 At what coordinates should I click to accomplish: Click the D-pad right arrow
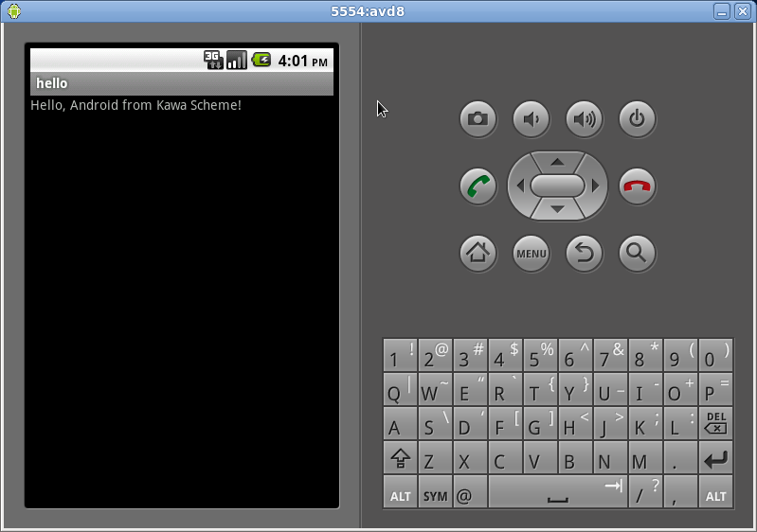click(x=595, y=186)
